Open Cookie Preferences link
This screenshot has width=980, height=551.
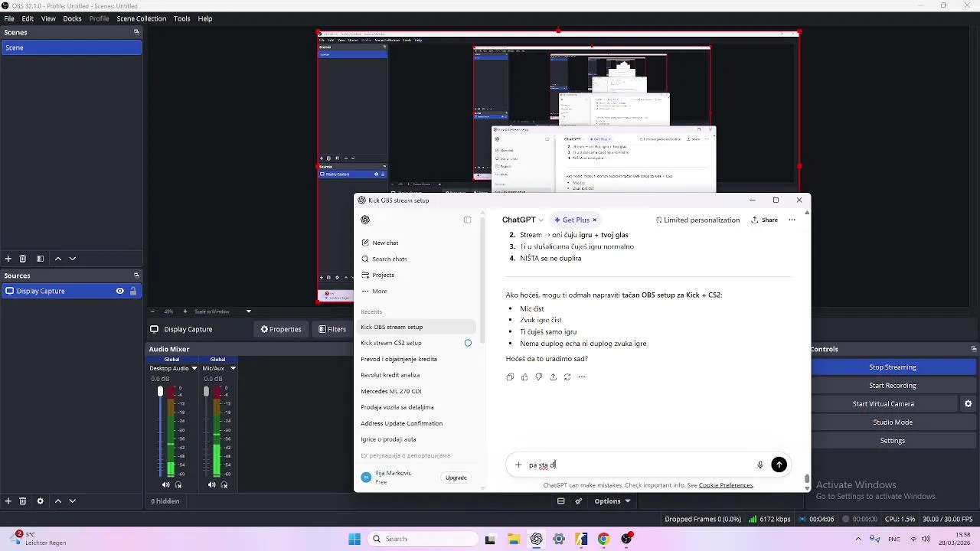pos(725,485)
